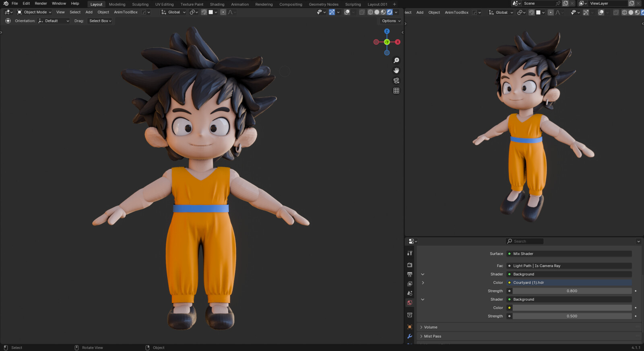Open the Add menu in the right viewport
This screenshot has width=644, height=351.
(420, 12)
